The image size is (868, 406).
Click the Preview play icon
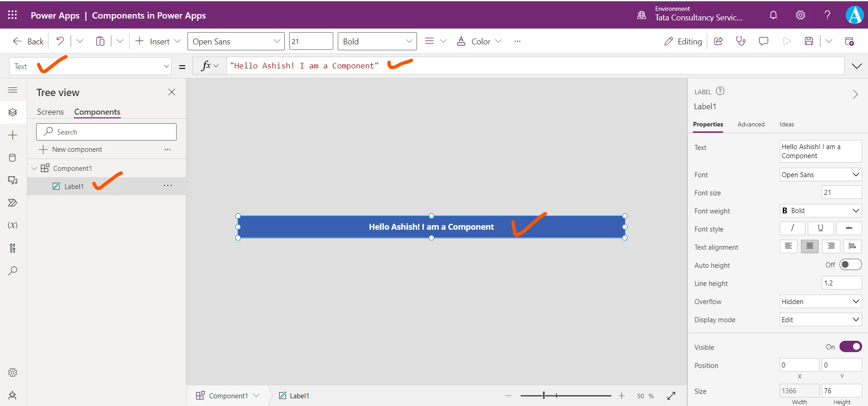click(x=787, y=41)
